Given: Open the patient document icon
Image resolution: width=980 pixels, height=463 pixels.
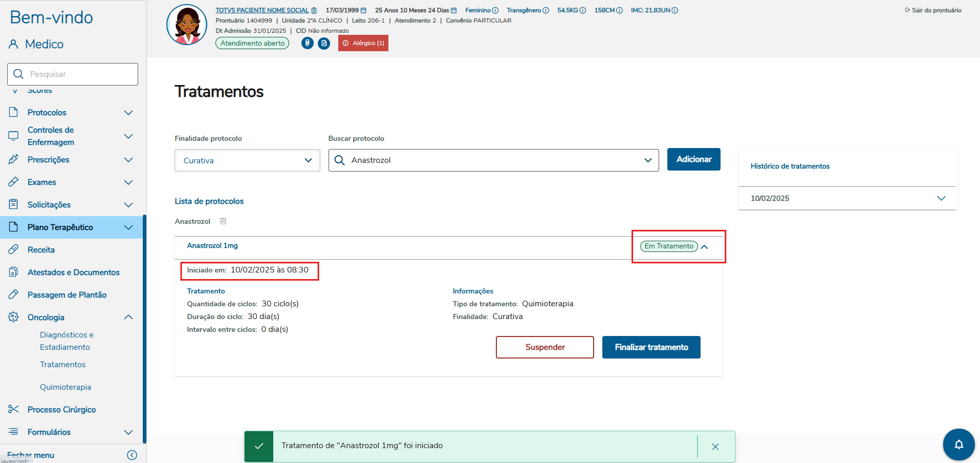Looking at the screenshot, I should 324,43.
